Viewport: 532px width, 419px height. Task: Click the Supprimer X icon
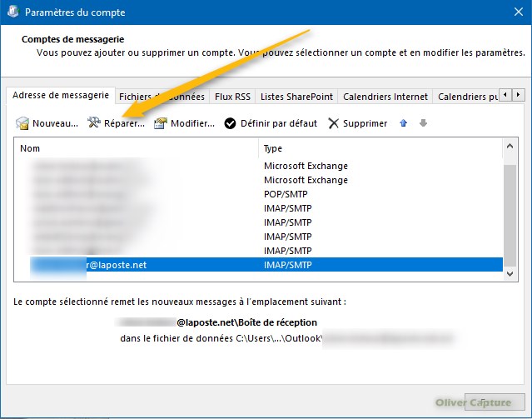pos(334,123)
